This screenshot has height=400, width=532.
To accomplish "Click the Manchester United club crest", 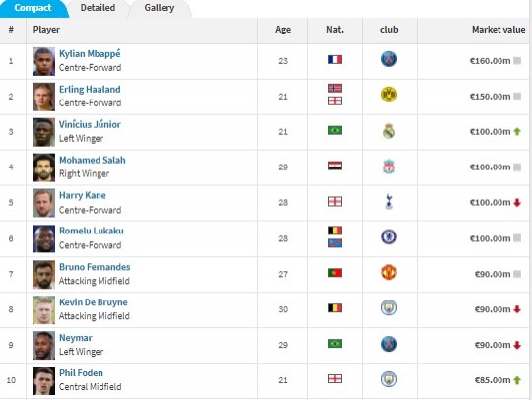I will pos(389,273).
